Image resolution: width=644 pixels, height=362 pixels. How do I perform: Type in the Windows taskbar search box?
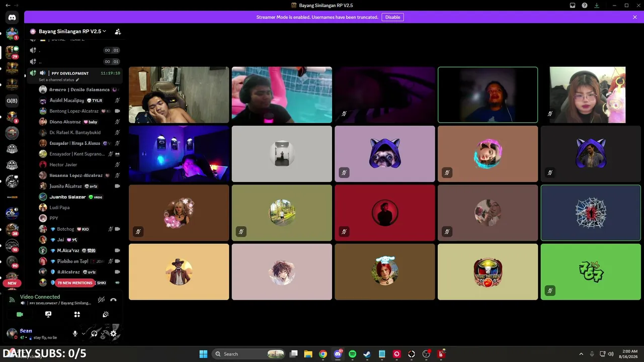[x=249, y=354]
